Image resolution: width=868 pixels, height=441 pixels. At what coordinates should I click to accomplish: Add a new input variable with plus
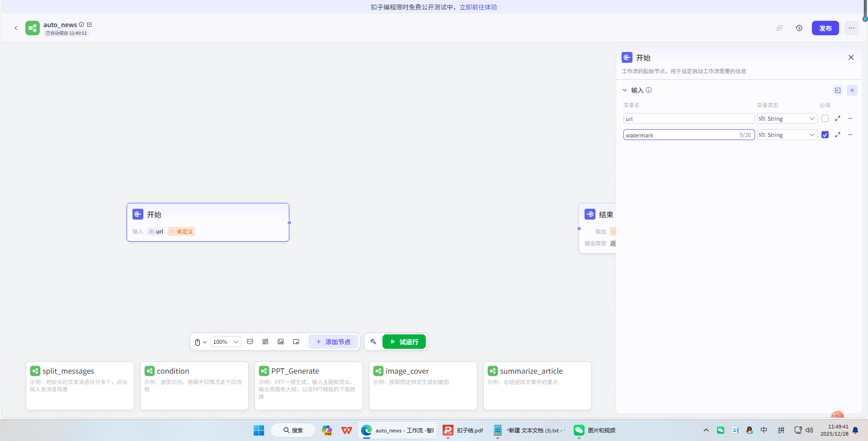tap(852, 90)
